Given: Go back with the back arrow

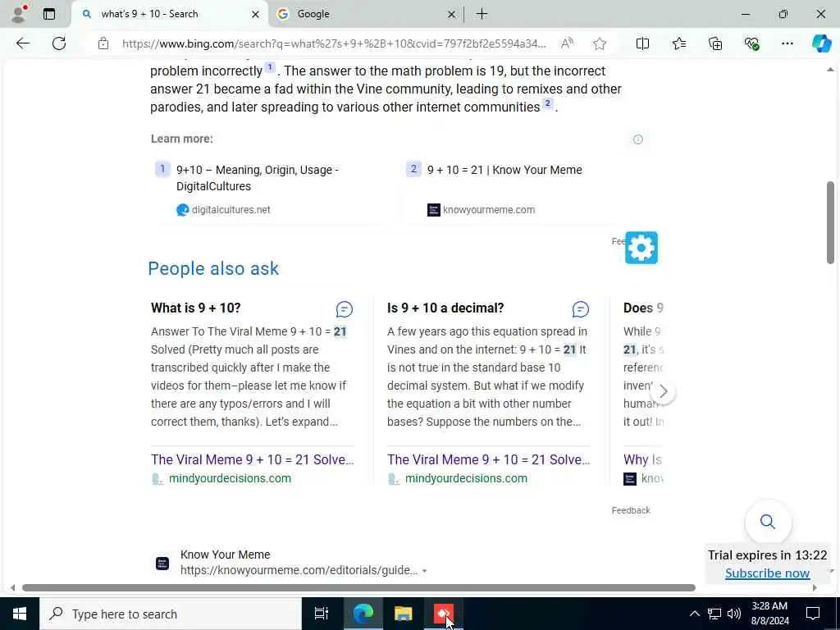Looking at the screenshot, I should (x=23, y=43).
